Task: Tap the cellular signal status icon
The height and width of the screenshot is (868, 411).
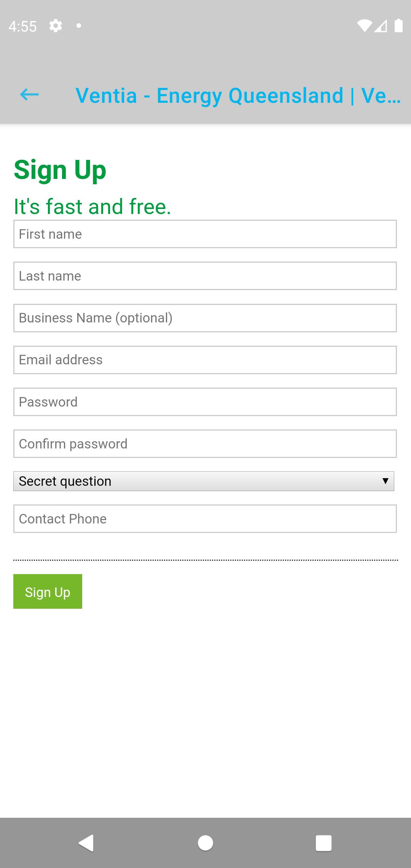Action: pos(381,26)
